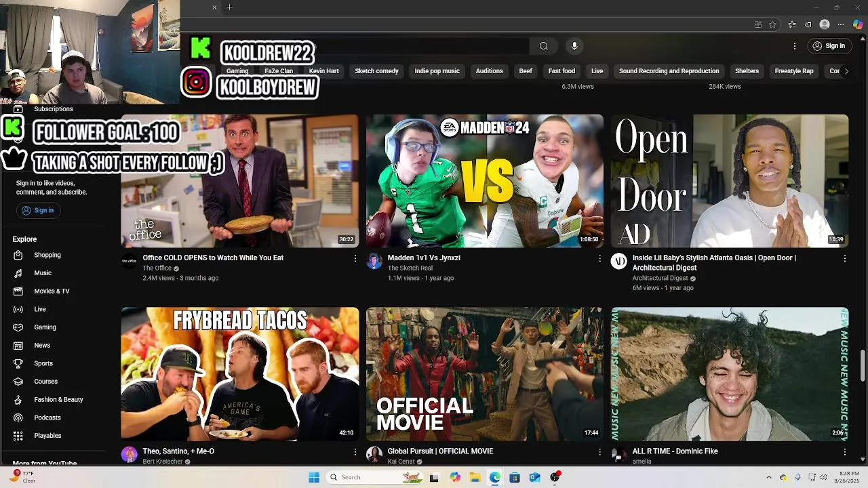This screenshot has height=488, width=868.
Task: Click The Sketch Real channel name
Action: click(x=410, y=268)
